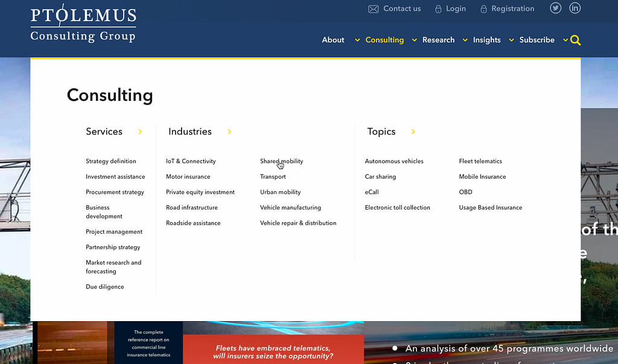The image size is (618, 364).
Task: Select Autonomous vehicles topic
Action: 394,161
